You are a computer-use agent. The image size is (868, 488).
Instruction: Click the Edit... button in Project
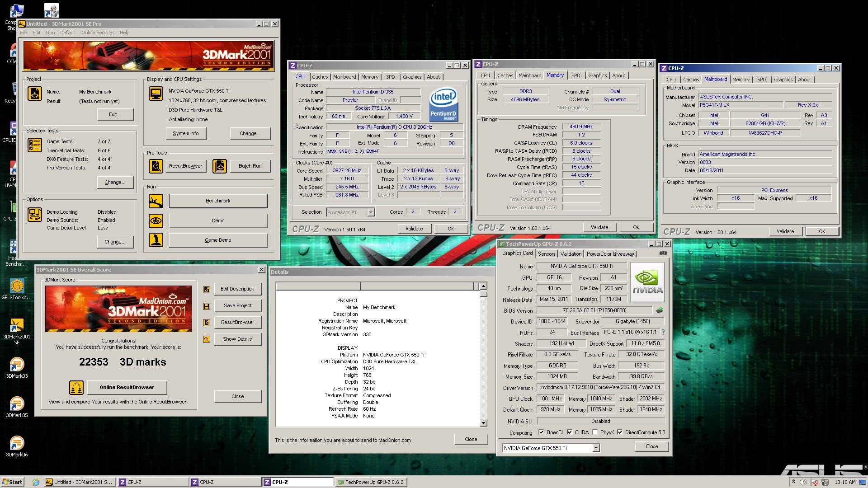[115, 115]
